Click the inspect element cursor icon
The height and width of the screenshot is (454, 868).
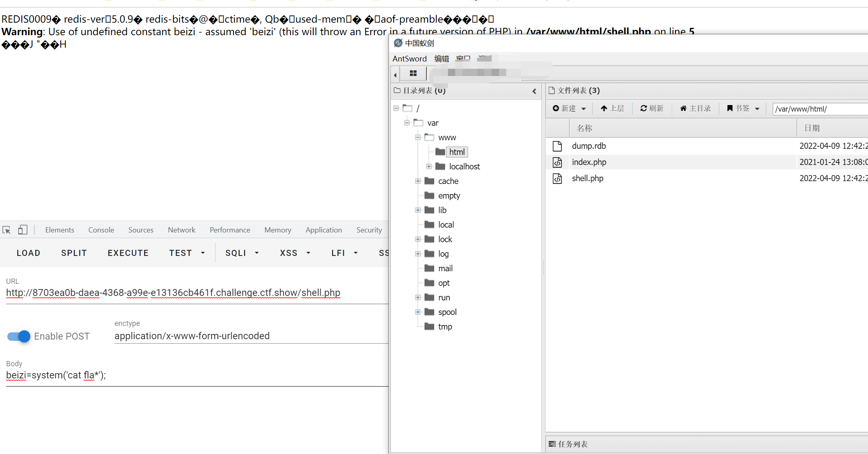point(6,230)
